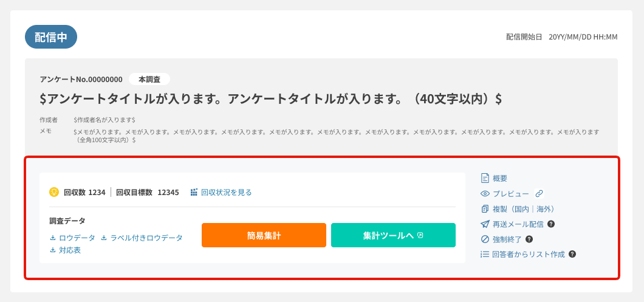
Task: Open 簡易集計 orange button
Action: pyautogui.click(x=264, y=235)
